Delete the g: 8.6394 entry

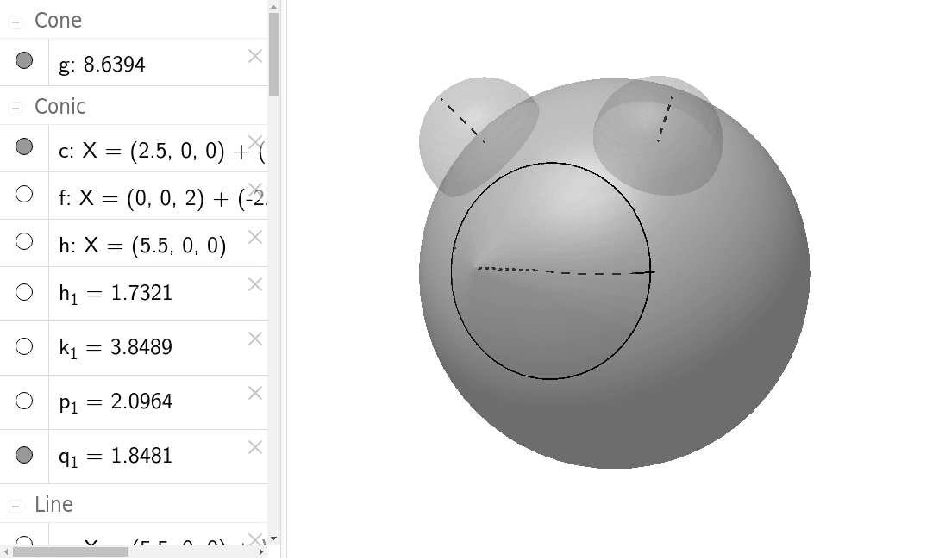(255, 56)
